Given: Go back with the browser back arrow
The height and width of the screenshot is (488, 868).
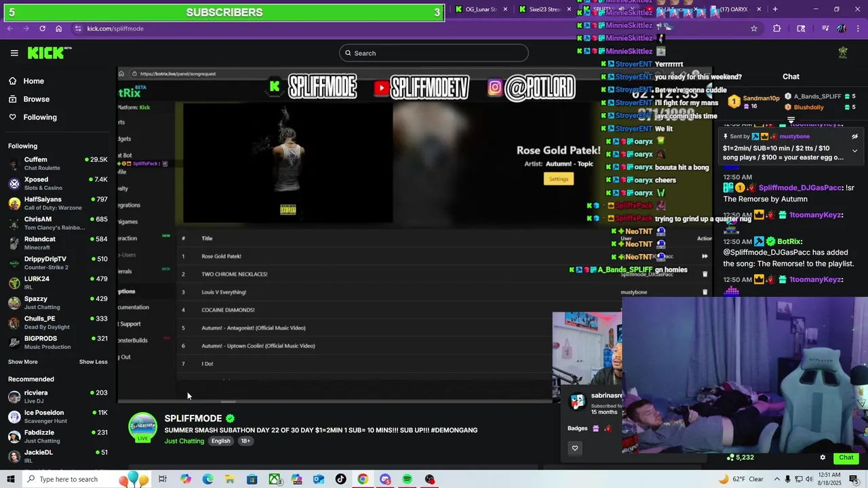Looking at the screenshot, I should 9,28.
